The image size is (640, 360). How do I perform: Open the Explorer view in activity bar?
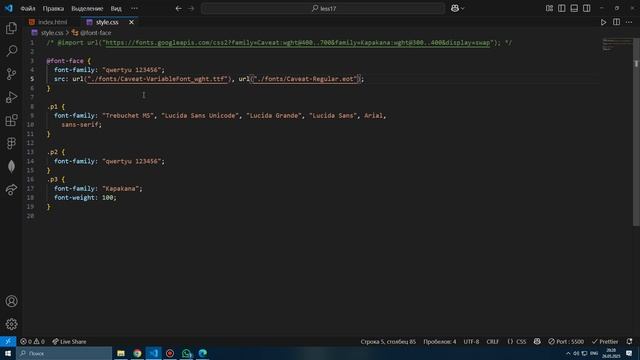coord(11,28)
